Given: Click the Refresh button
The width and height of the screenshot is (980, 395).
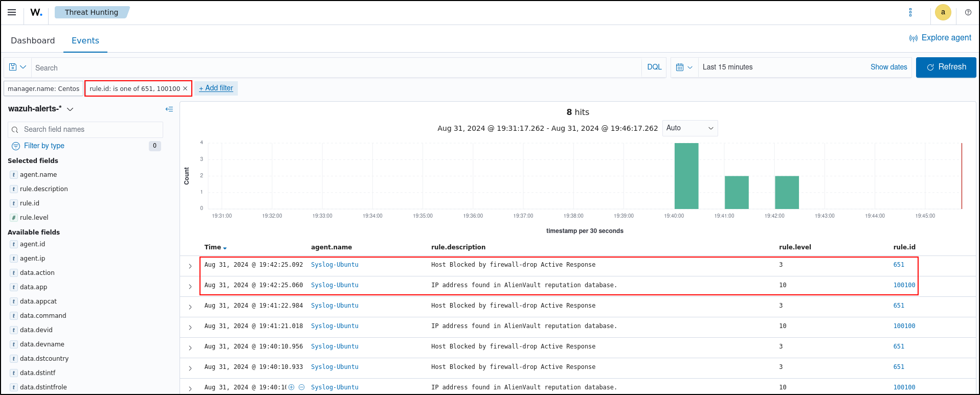Looking at the screenshot, I should (946, 67).
